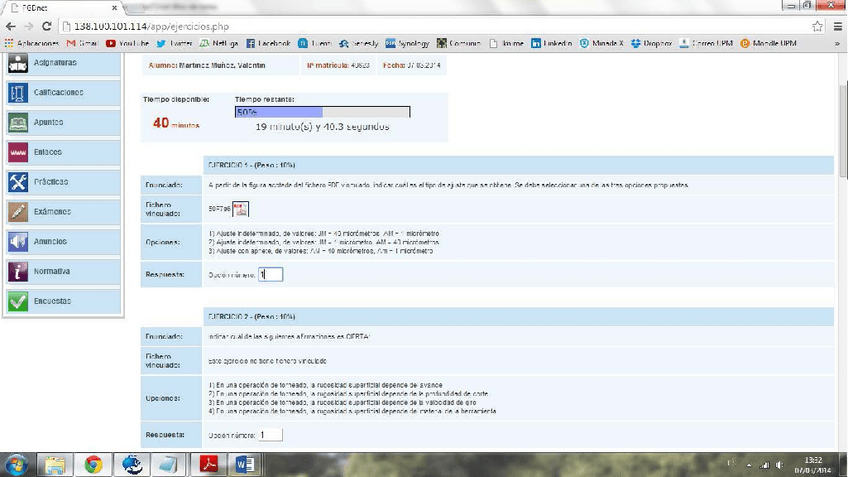Open Exámenes pencil icon
Viewport: 848px width, 477px height.
coord(18,211)
